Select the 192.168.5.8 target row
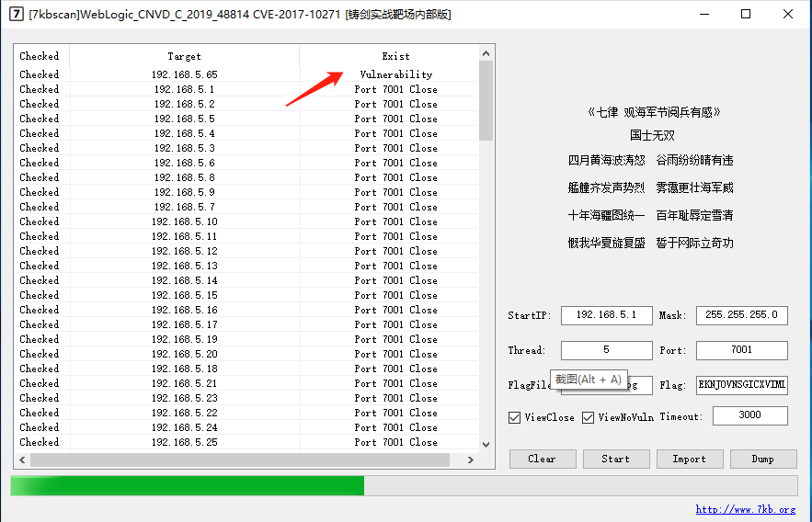Screen dimensions: 812x522 [246, 177]
